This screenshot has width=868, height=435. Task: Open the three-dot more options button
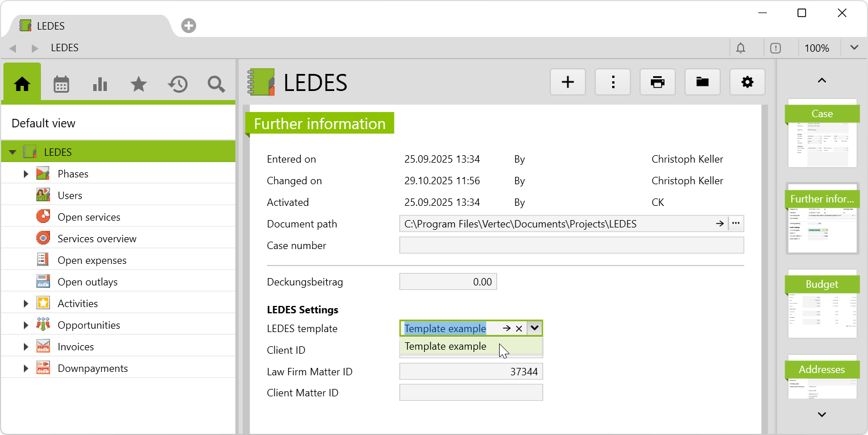coord(613,82)
